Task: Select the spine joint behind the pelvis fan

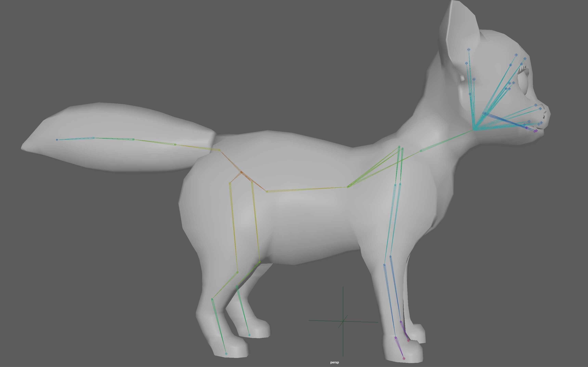Action: point(267,191)
